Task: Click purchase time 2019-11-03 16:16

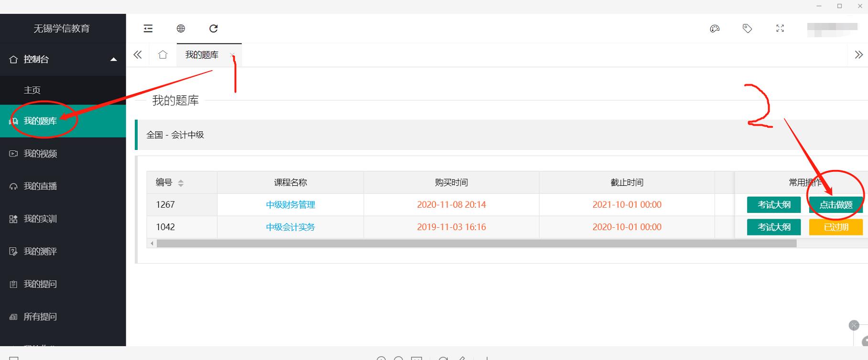Action: (x=451, y=227)
